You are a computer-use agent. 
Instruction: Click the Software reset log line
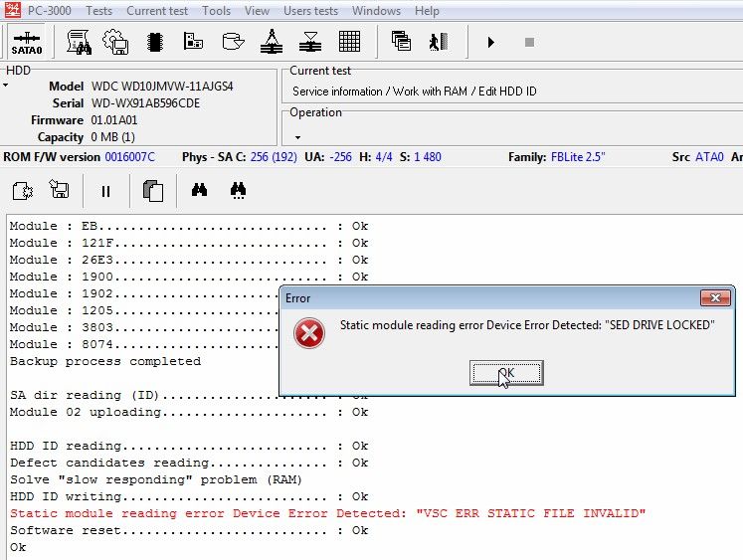[189, 530]
